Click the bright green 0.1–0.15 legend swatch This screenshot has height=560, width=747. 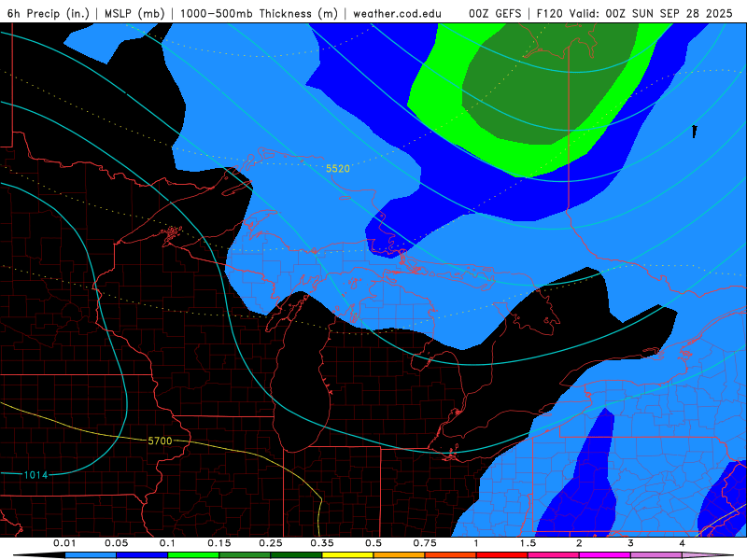[x=193, y=555]
